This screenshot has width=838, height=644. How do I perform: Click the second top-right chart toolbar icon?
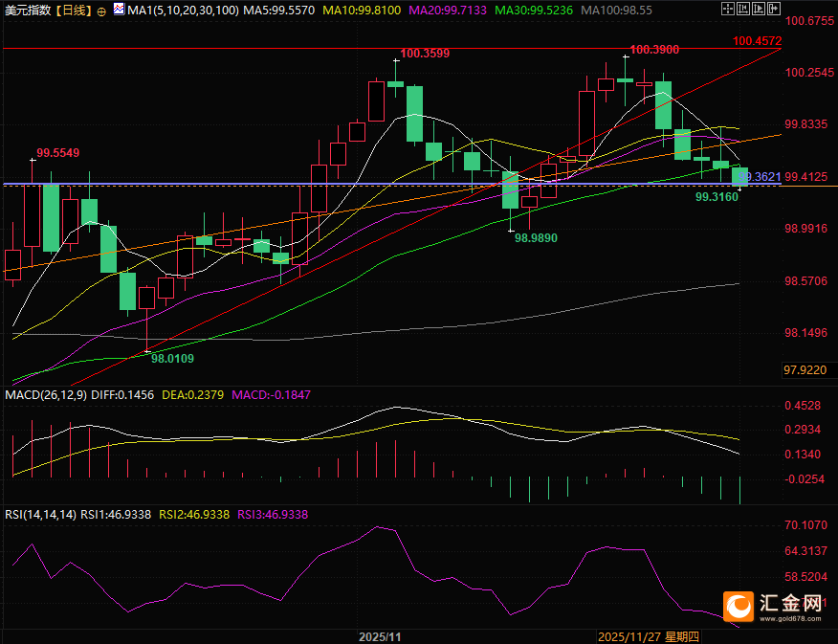click(x=745, y=9)
